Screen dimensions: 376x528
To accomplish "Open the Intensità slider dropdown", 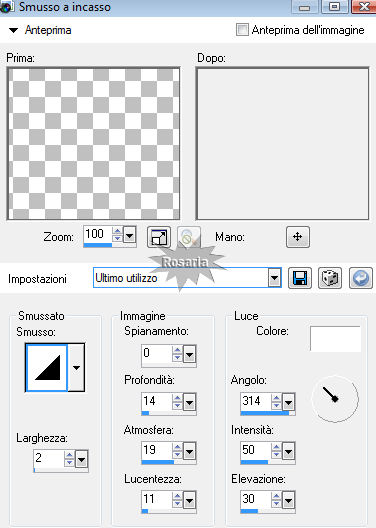I will pyautogui.click(x=288, y=451).
